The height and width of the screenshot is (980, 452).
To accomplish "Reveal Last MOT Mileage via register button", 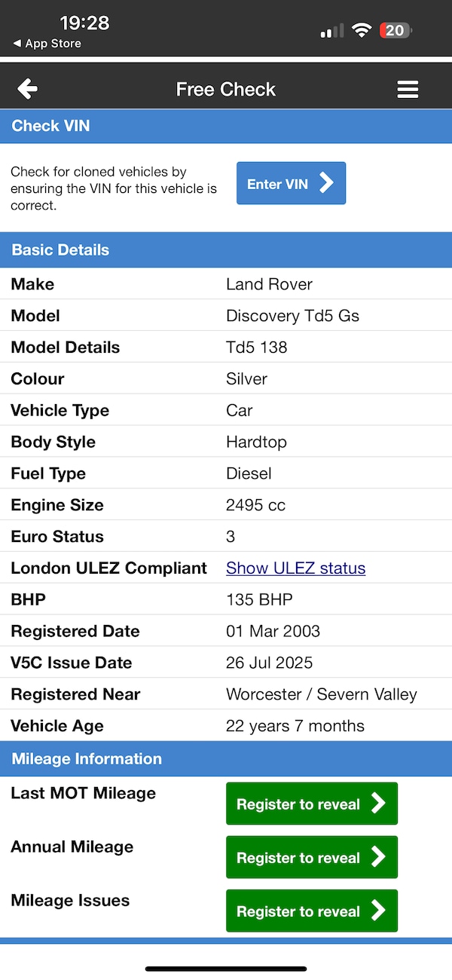I will point(311,804).
